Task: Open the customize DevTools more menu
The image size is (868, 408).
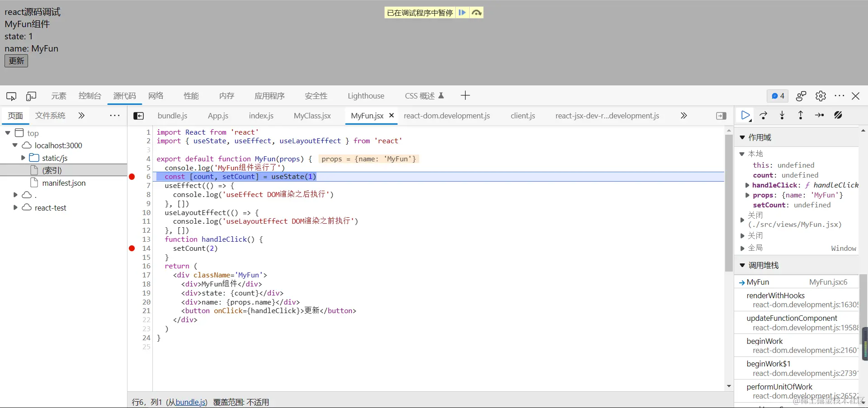Action: [x=840, y=96]
